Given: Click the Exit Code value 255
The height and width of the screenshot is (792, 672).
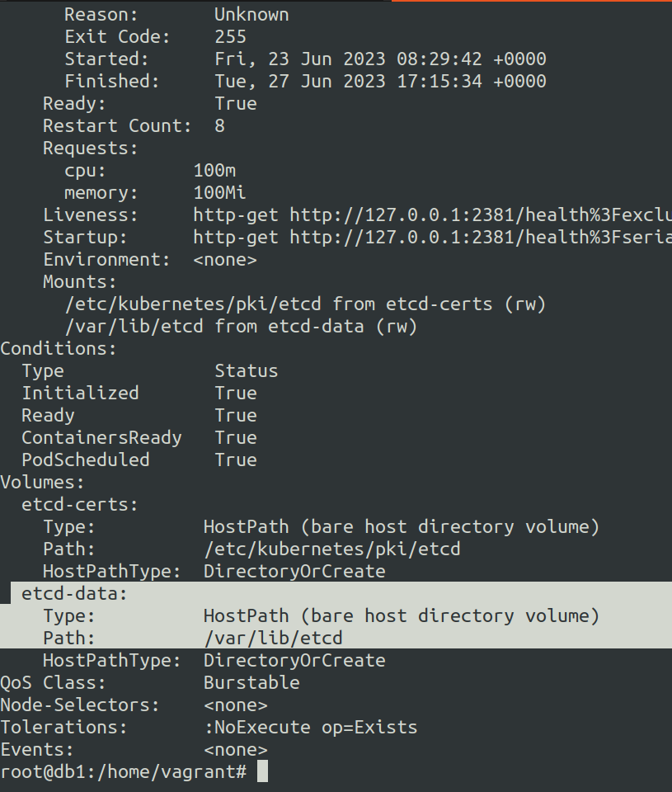Looking at the screenshot, I should tap(230, 37).
